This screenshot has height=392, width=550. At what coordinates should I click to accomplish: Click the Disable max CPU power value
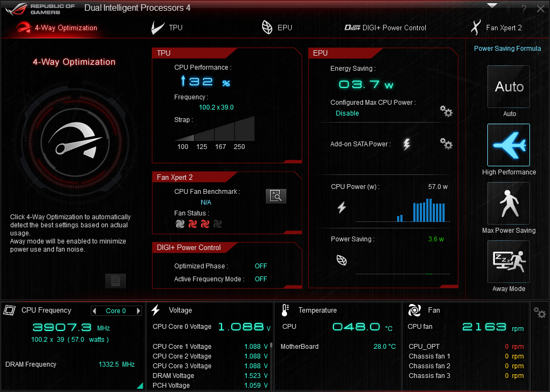(347, 113)
